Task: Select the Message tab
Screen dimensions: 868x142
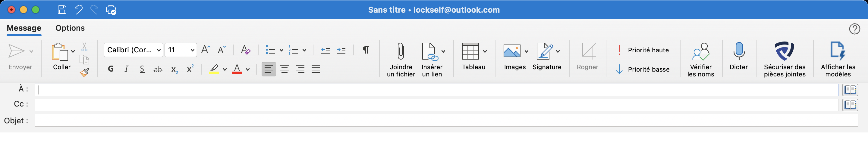Action: [24, 28]
